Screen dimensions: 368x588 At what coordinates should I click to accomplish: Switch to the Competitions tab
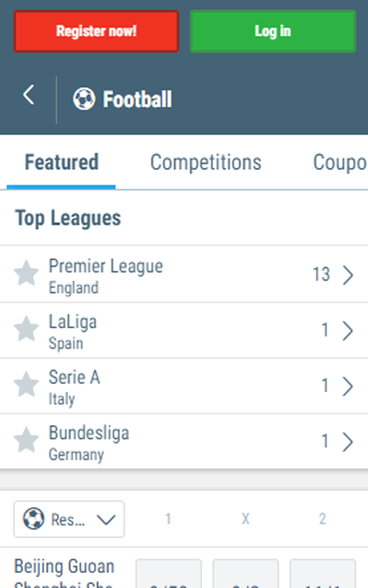click(x=206, y=163)
